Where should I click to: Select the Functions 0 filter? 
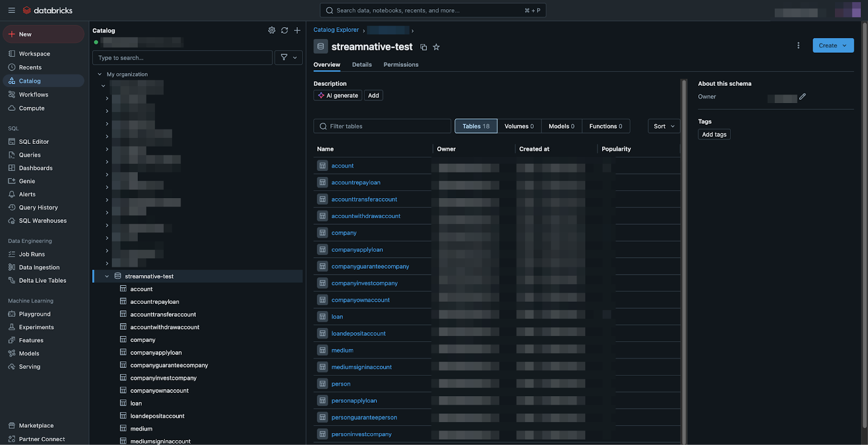point(605,126)
